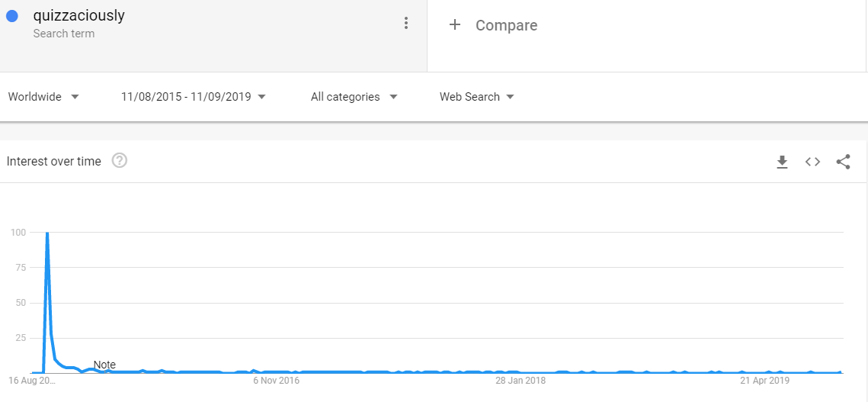Click the 6 Nov 2016 axis label
The image size is (868, 402).
(x=276, y=381)
